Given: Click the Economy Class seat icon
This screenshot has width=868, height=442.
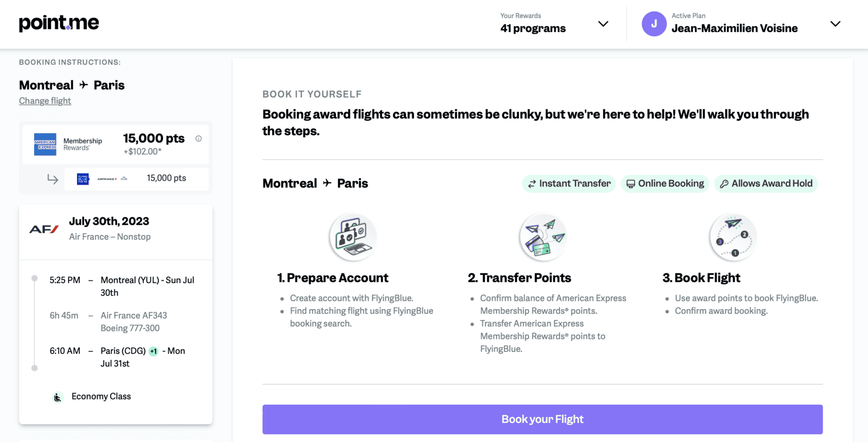Looking at the screenshot, I should 57,397.
